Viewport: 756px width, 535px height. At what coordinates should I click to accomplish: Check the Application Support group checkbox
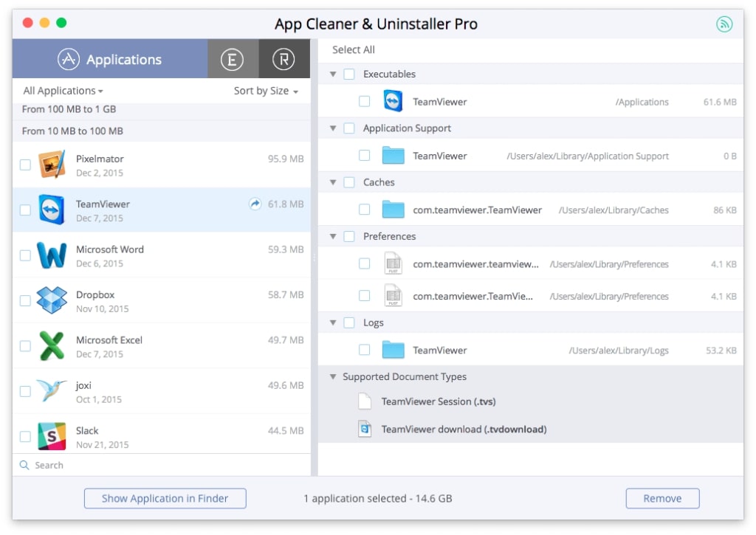click(x=349, y=128)
